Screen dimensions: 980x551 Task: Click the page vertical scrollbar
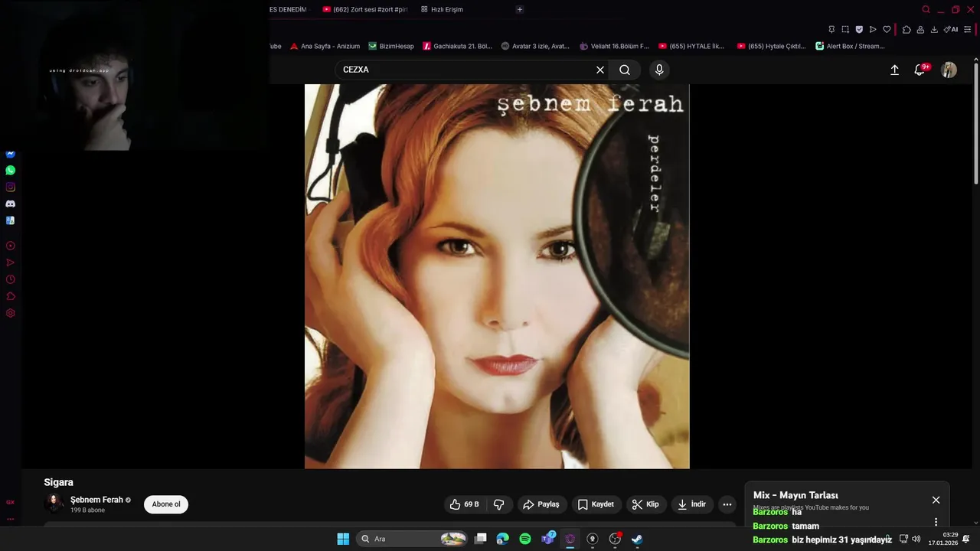click(x=975, y=122)
